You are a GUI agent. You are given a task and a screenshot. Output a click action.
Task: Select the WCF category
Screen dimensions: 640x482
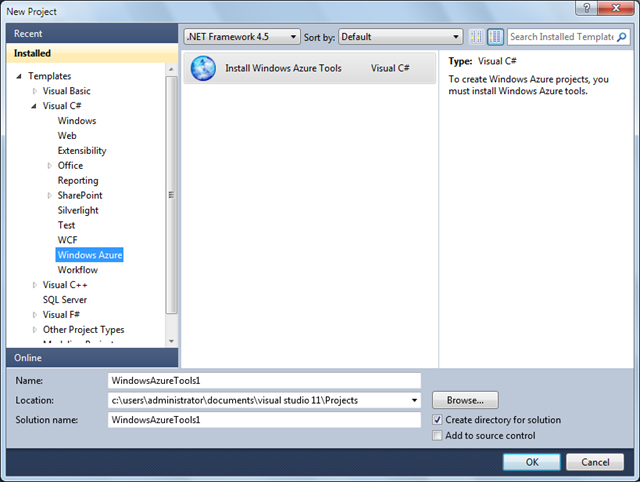(67, 240)
